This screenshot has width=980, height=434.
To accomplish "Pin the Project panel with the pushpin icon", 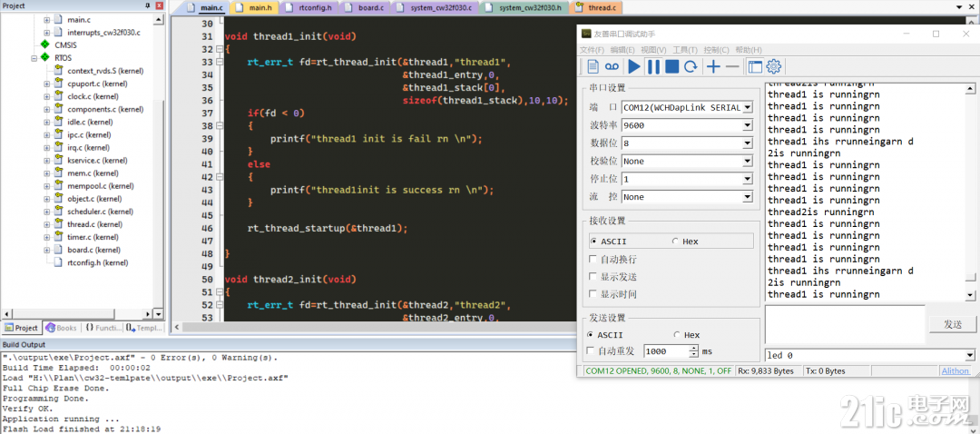I will tap(148, 5).
